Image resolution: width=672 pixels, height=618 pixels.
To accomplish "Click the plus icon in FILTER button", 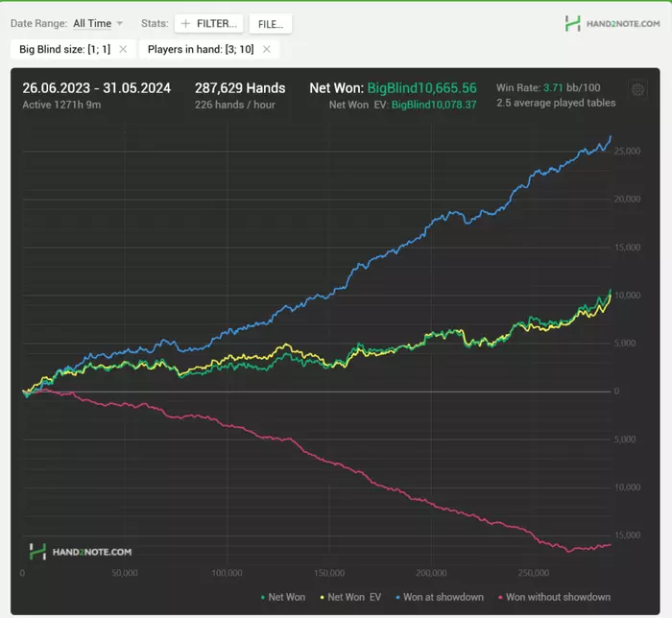I will pyautogui.click(x=185, y=24).
